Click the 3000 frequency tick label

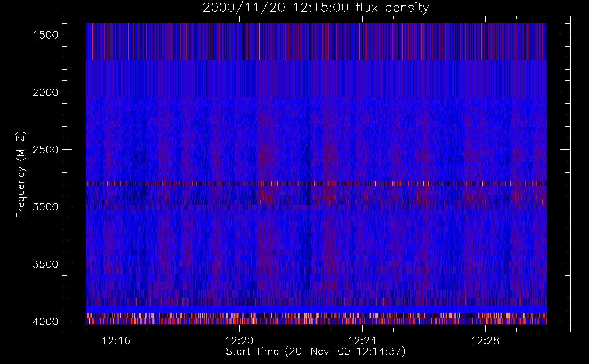(x=46, y=207)
